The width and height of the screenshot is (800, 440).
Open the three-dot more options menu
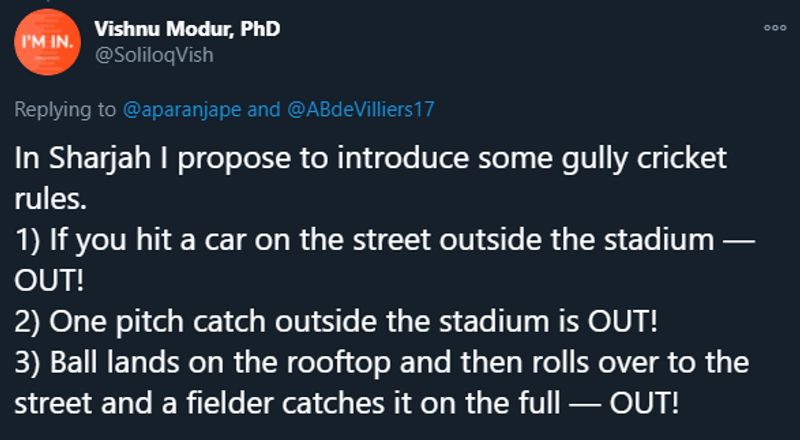click(x=774, y=28)
